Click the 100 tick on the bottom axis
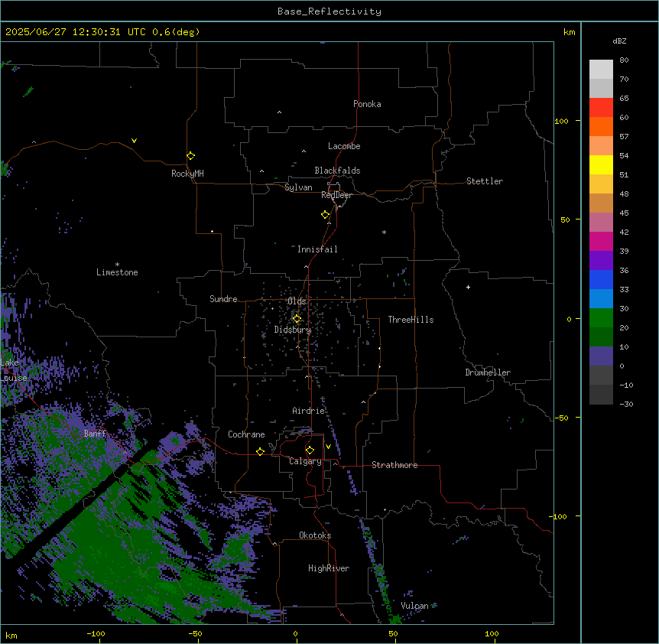This screenshot has width=659, height=644. click(492, 633)
